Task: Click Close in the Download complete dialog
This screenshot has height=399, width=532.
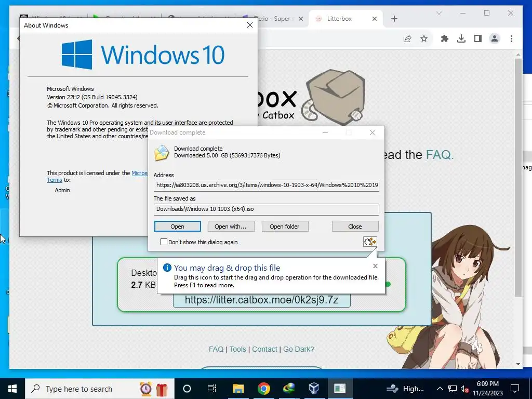Action: (x=355, y=227)
